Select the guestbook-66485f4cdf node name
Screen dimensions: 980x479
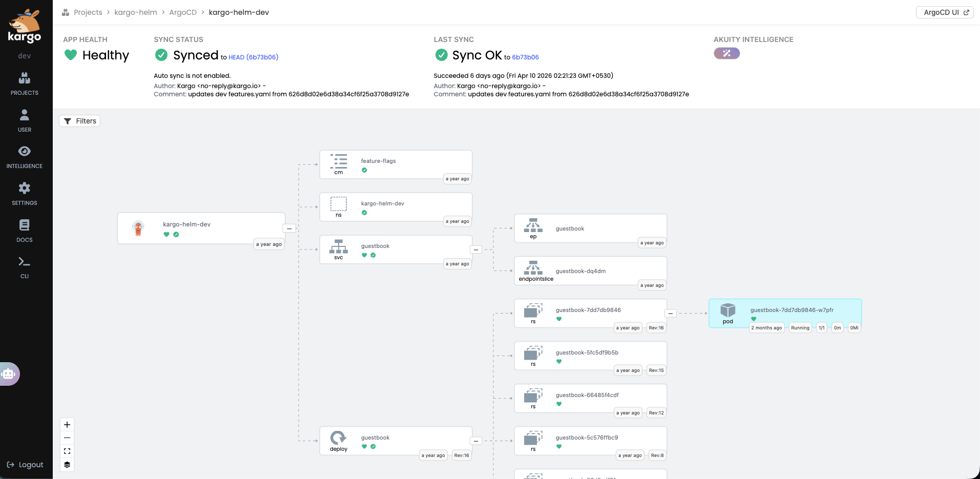click(x=587, y=395)
